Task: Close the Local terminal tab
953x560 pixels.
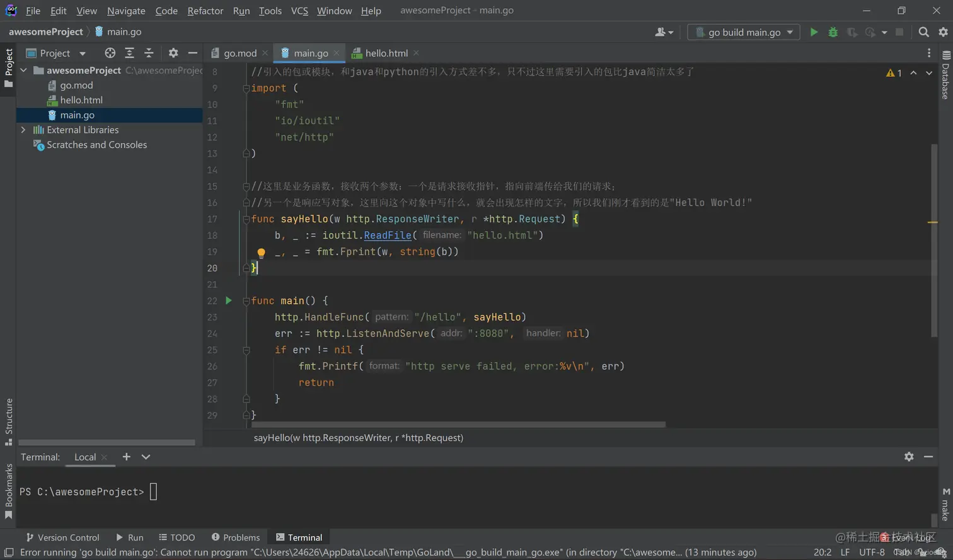Action: coord(104,457)
